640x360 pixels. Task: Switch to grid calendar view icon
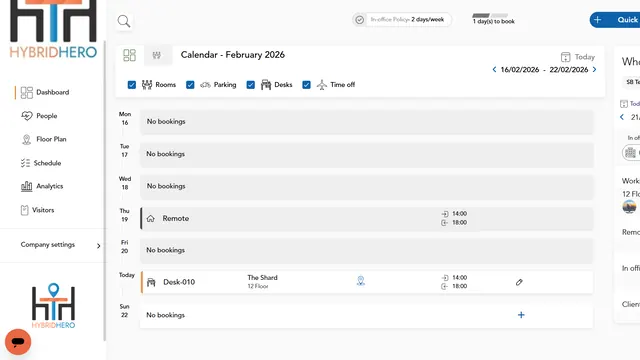tap(129, 55)
